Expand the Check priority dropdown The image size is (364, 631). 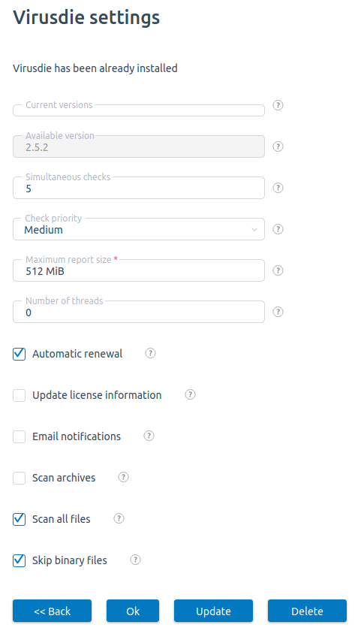pyautogui.click(x=139, y=229)
